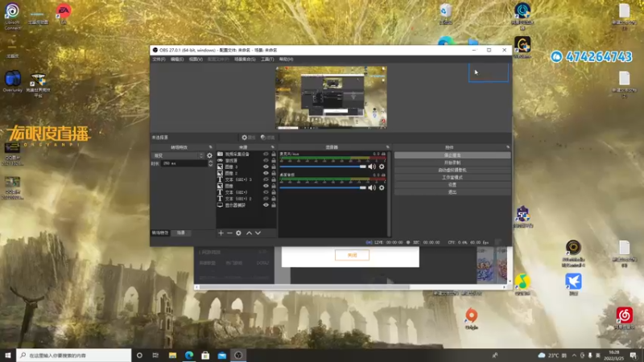Toggle the lock on 文本 (GDI+) 2 source
The image size is (644, 362).
(x=274, y=199)
